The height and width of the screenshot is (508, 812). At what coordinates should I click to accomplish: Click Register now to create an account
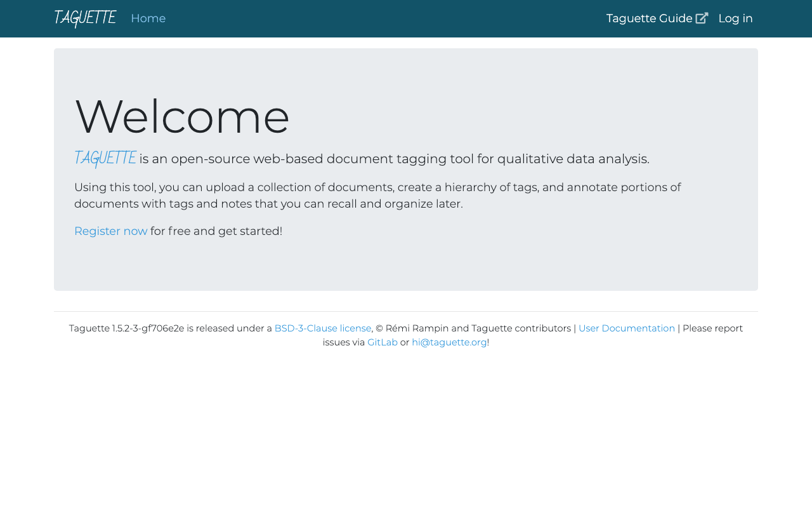point(110,231)
